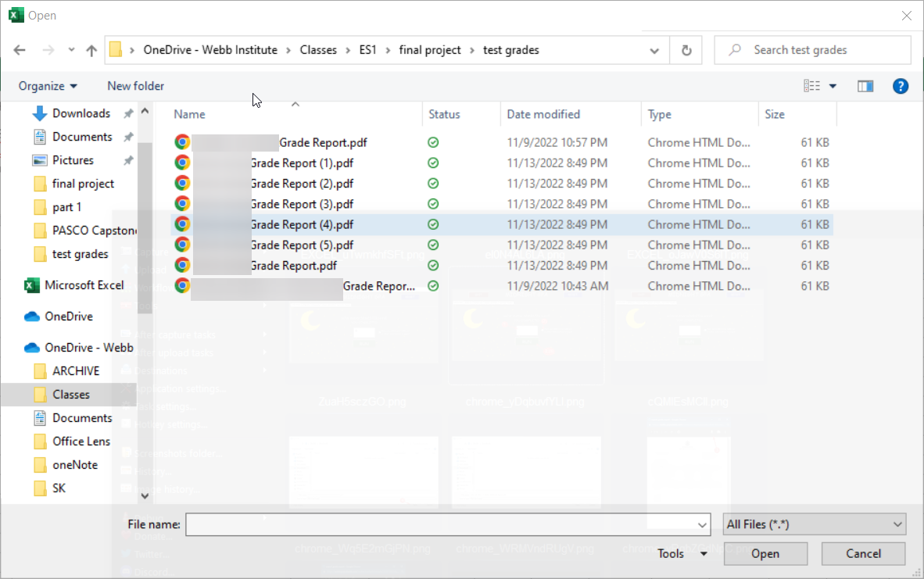Open the Tools dropdown menu

click(x=682, y=553)
